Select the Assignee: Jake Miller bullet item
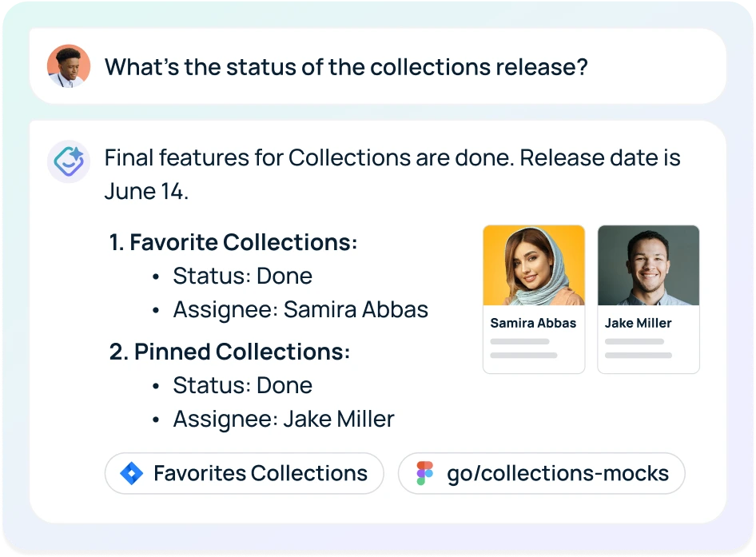 [283, 419]
